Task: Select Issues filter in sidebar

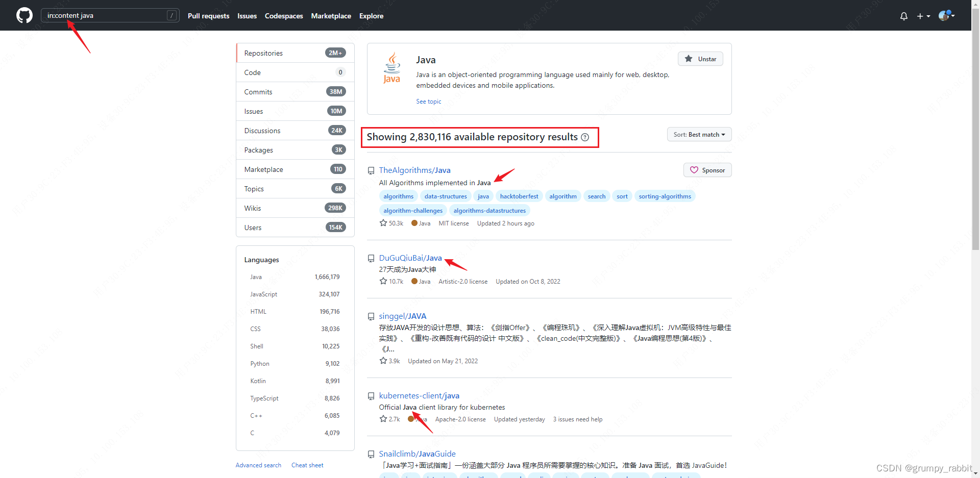Action: tap(295, 111)
